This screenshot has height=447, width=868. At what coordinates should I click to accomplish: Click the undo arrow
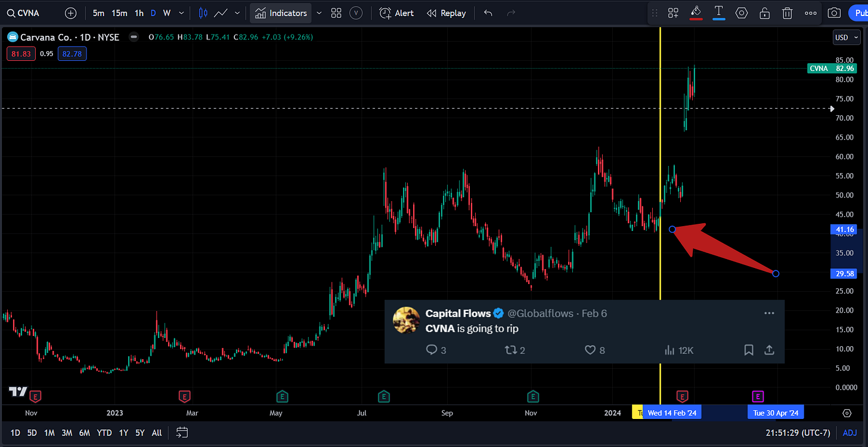tap(488, 13)
